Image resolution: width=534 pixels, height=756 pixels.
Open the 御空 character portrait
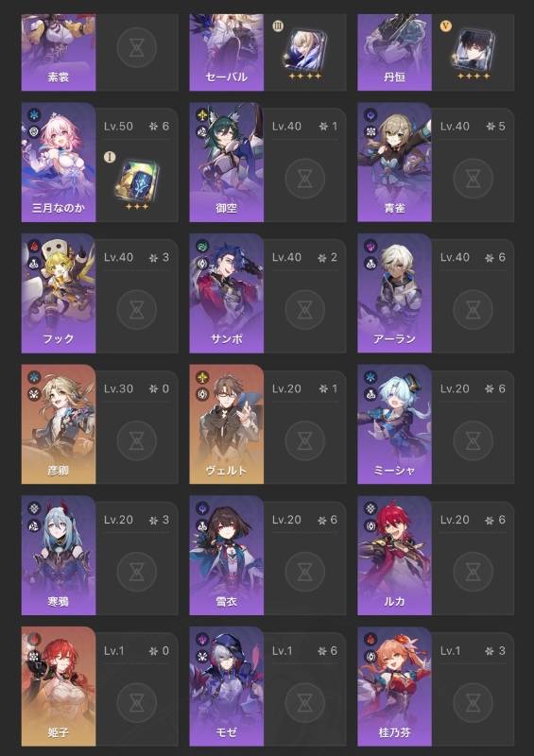coord(226,162)
